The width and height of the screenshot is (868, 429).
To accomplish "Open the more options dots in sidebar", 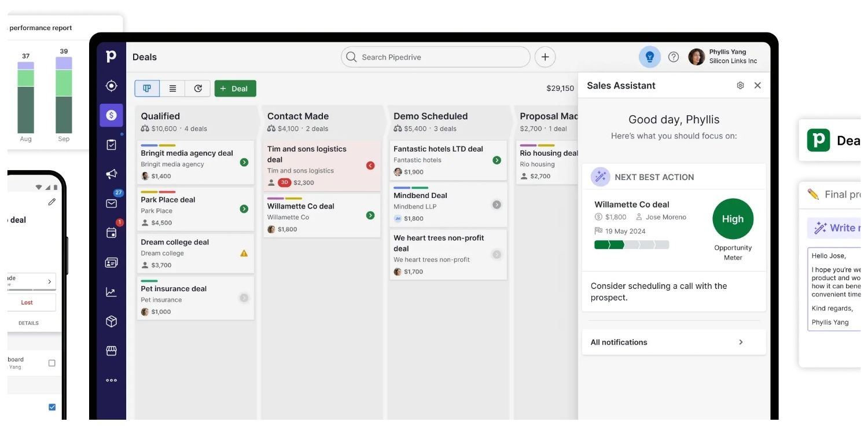I will (x=111, y=380).
